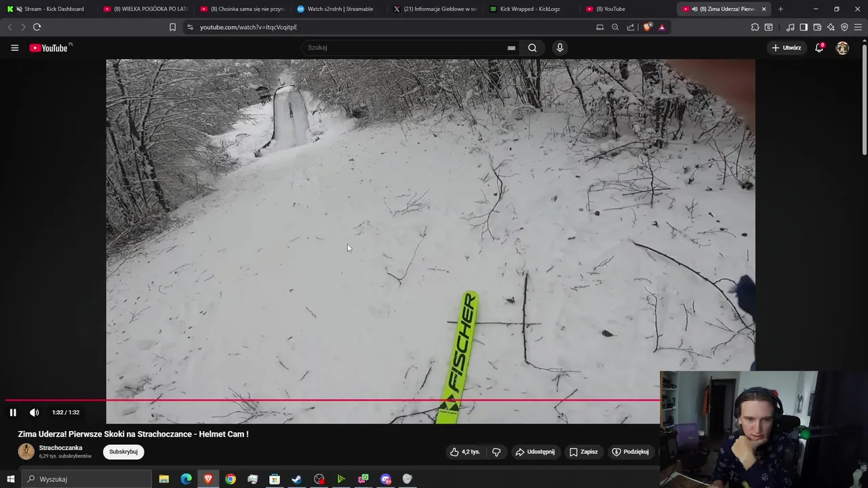Click the 1:32 / 1:32 time display
The width and height of the screenshot is (868, 488).
tap(66, 412)
